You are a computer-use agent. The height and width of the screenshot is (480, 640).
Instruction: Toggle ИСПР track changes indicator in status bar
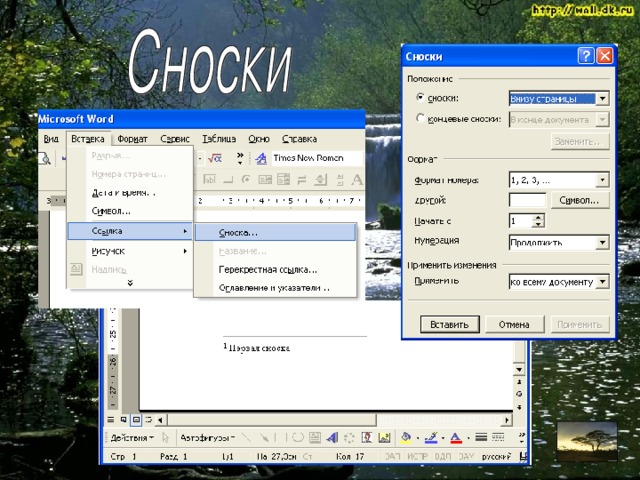[x=417, y=456]
